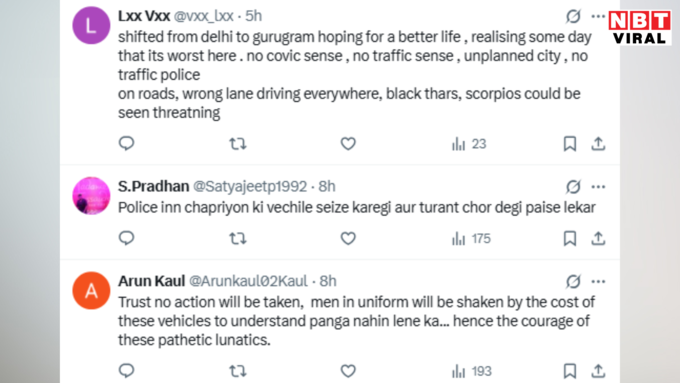Screen dimensions: 680x383
Task: Reply to Lxx Vxx's tweet
Action: pos(126,144)
